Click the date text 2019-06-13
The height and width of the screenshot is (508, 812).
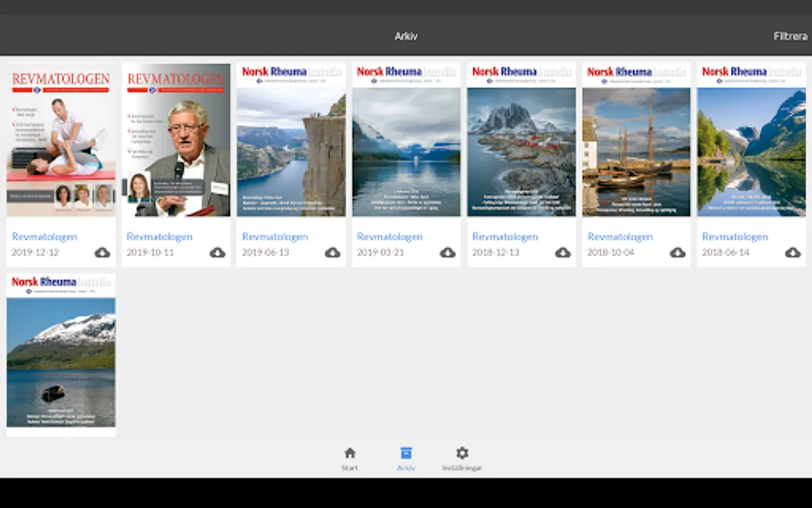(265, 252)
